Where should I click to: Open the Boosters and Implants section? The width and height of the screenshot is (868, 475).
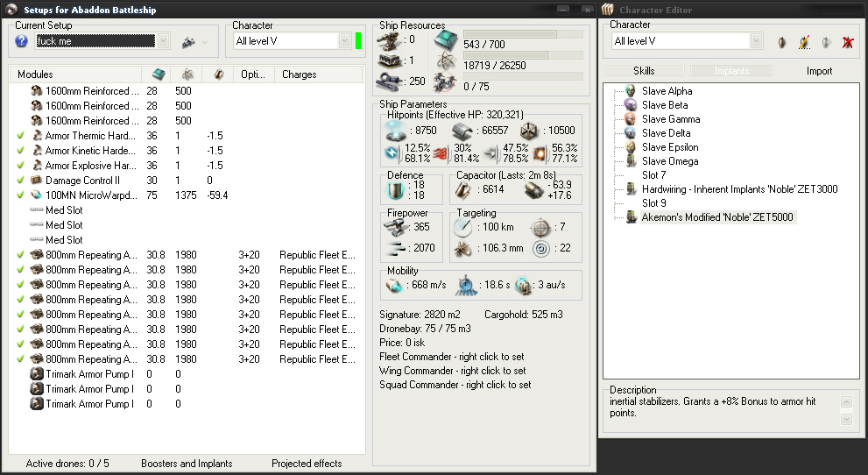point(187,464)
